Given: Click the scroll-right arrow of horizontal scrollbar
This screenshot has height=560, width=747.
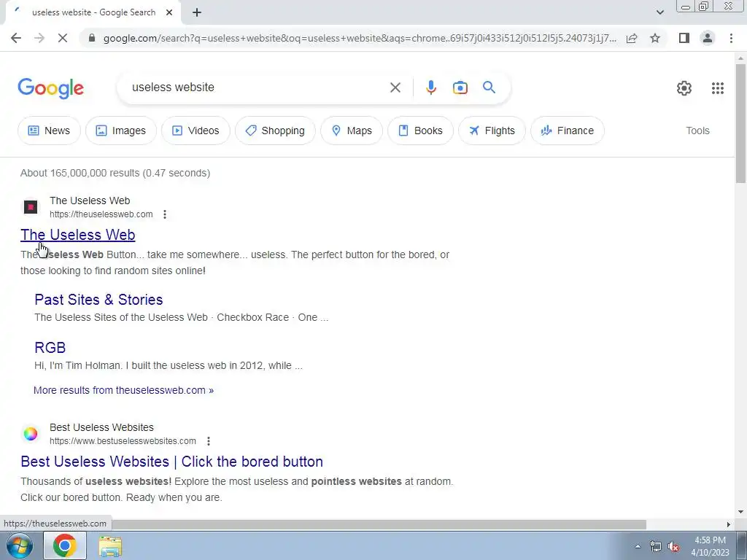Looking at the screenshot, I should (729, 524).
